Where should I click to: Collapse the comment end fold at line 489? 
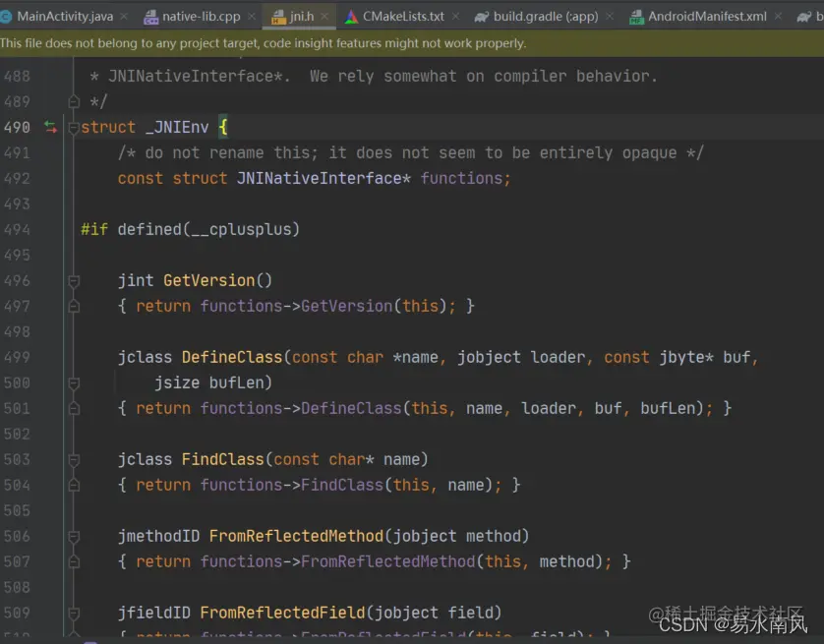click(74, 101)
